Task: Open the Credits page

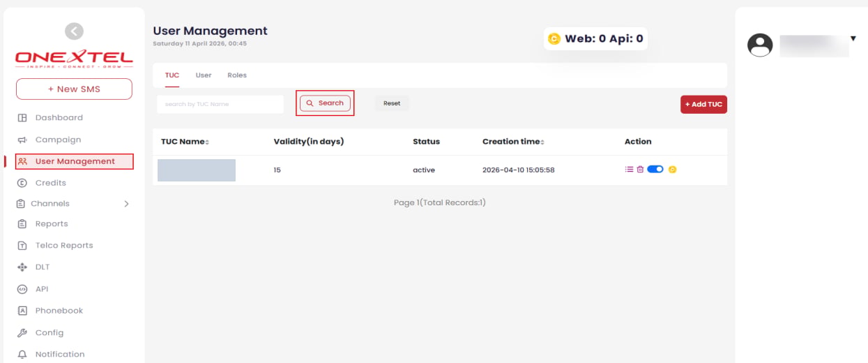Action: point(51,183)
